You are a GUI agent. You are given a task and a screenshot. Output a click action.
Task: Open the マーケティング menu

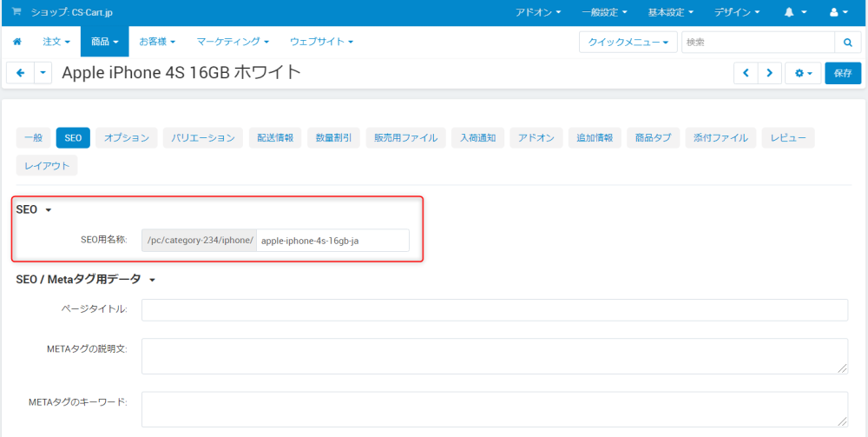233,42
